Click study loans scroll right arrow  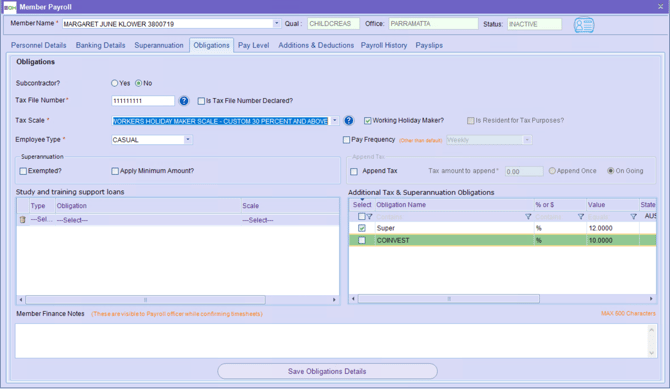(x=334, y=300)
